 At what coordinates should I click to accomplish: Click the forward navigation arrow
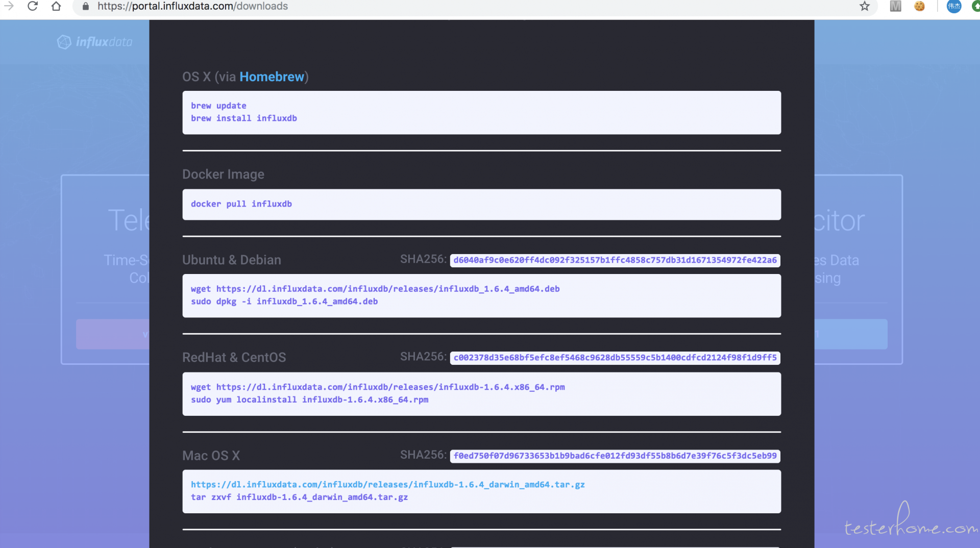[x=9, y=6]
